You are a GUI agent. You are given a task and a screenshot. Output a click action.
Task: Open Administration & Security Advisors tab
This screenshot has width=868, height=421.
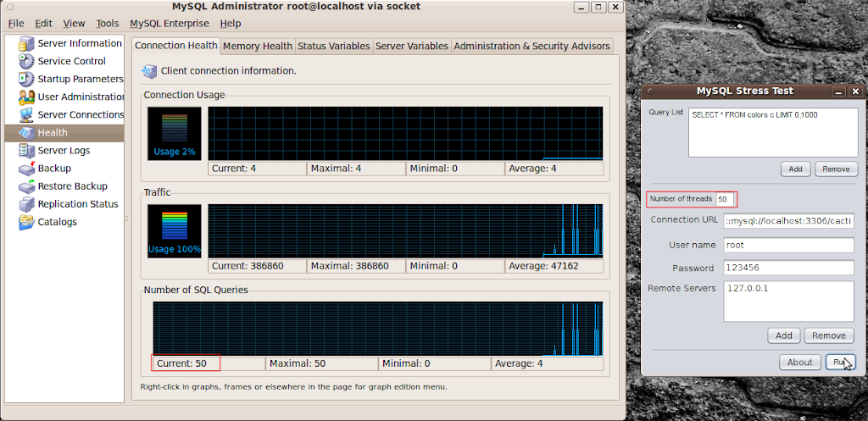(x=532, y=47)
